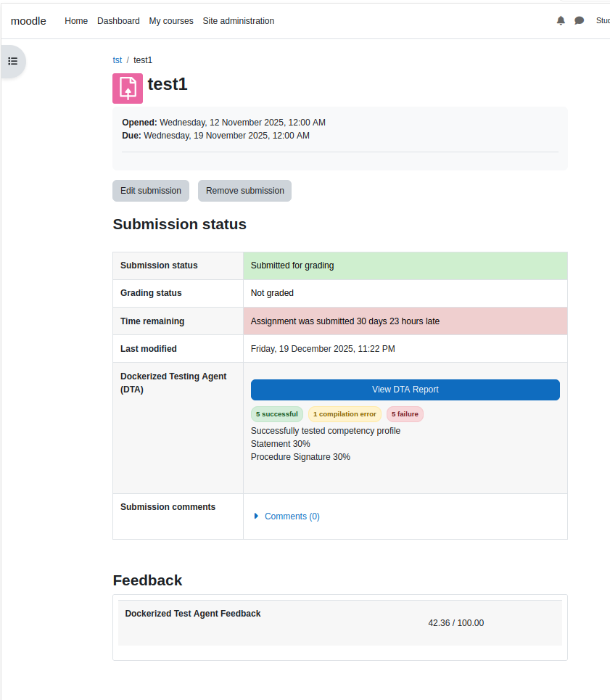Click the Statement 30% line

tap(280, 444)
